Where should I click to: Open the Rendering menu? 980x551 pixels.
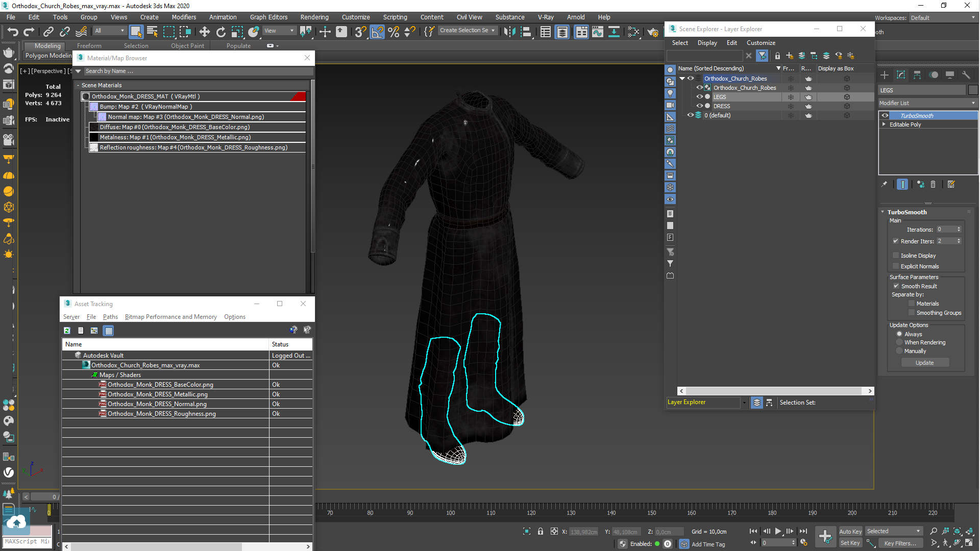coord(314,17)
